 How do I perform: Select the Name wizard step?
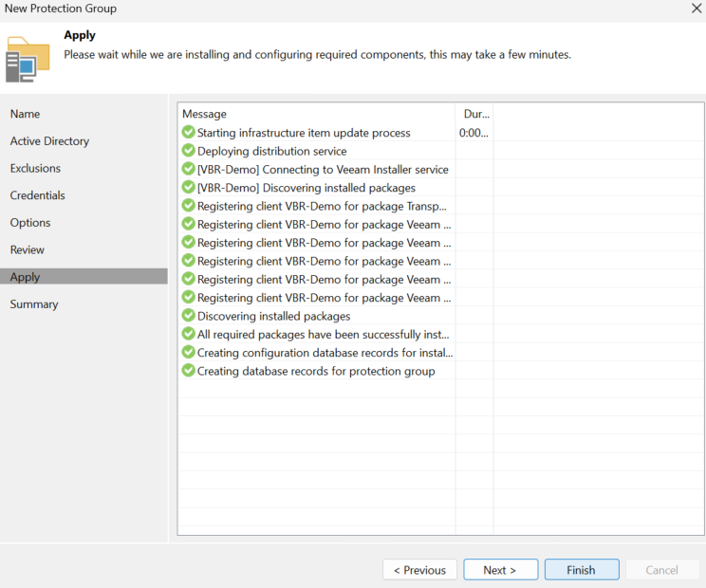(x=26, y=114)
